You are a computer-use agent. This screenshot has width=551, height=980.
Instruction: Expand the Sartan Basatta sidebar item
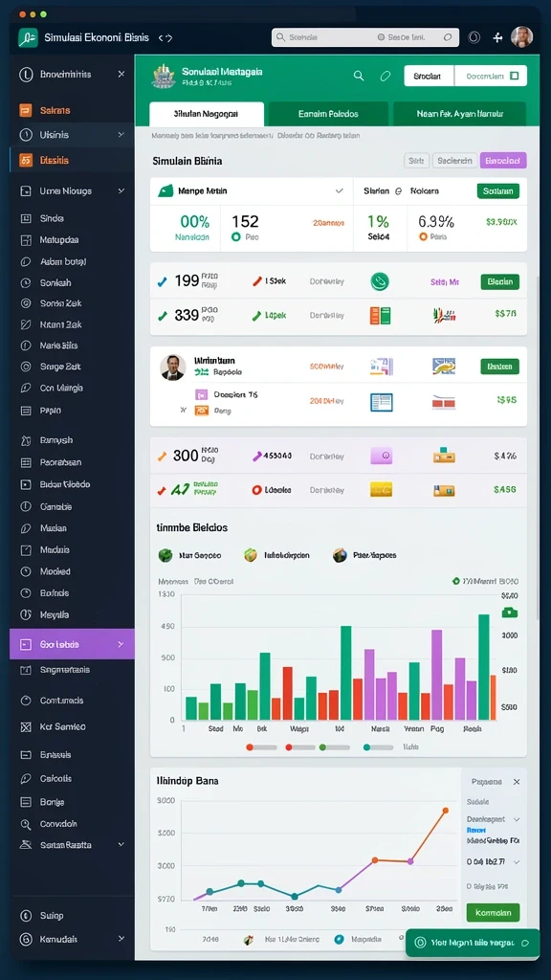tap(121, 844)
